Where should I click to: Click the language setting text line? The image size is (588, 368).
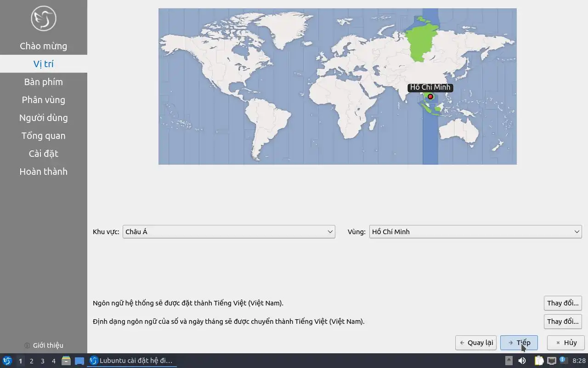coord(188,303)
